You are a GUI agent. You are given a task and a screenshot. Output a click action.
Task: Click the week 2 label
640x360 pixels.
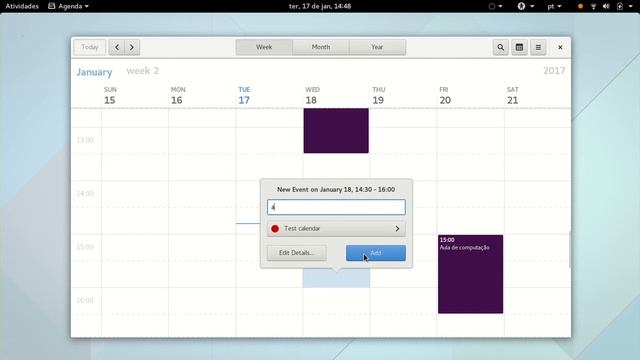142,71
